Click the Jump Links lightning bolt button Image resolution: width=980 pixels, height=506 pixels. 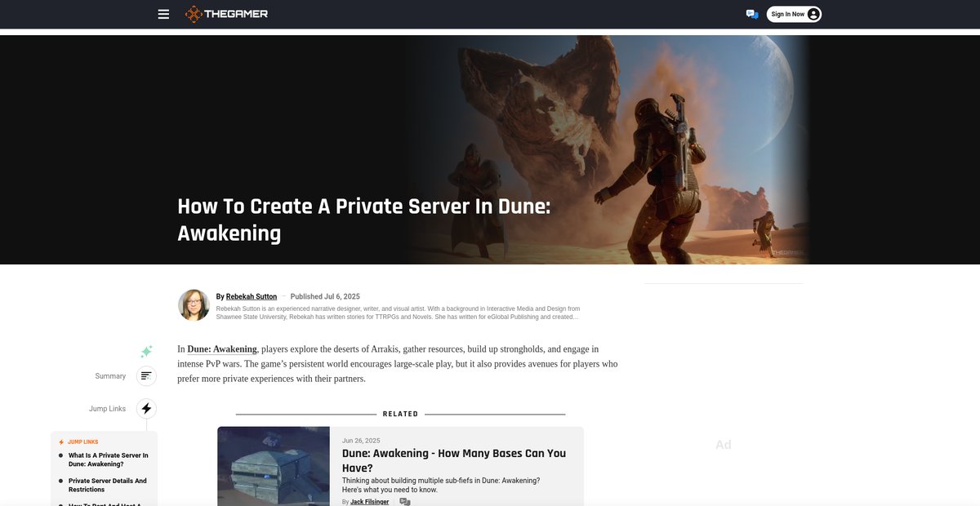[x=146, y=409]
